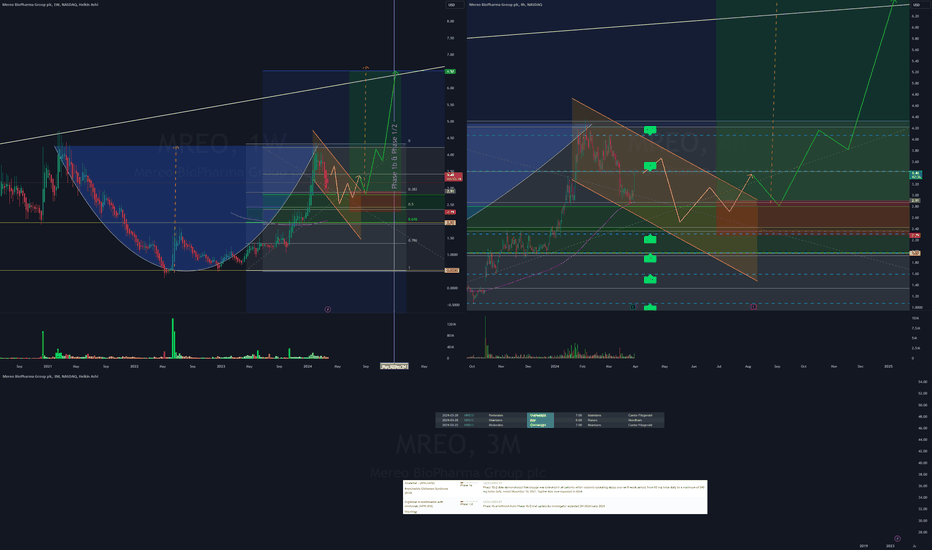Select the orange 0.500 price label on the weekly axis
The height and width of the screenshot is (550, 932).
coord(452,271)
